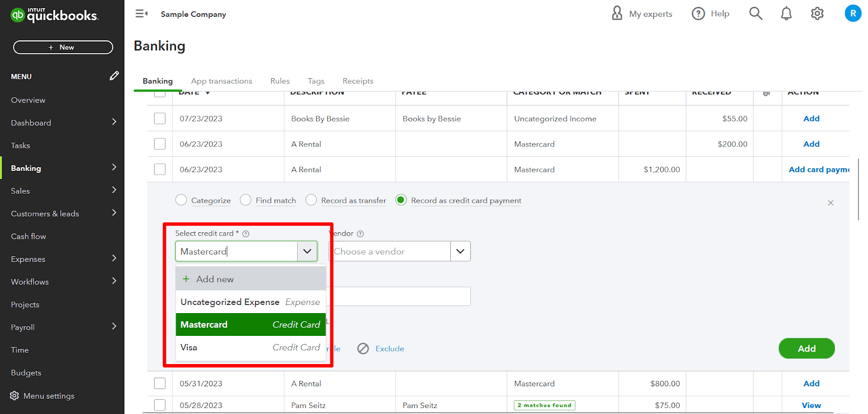Screen dimensions: 868x414
Task: Open the settings gear
Action: pyautogui.click(x=817, y=14)
